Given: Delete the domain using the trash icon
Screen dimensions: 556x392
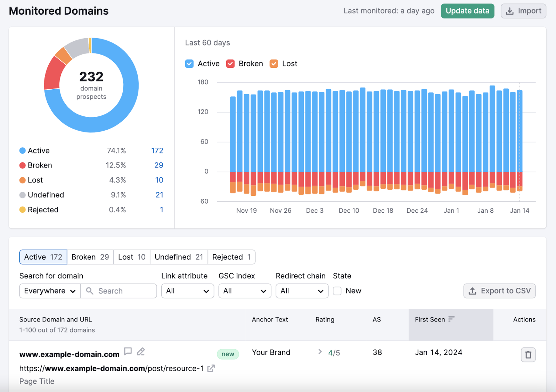Looking at the screenshot, I should pyautogui.click(x=529, y=355).
